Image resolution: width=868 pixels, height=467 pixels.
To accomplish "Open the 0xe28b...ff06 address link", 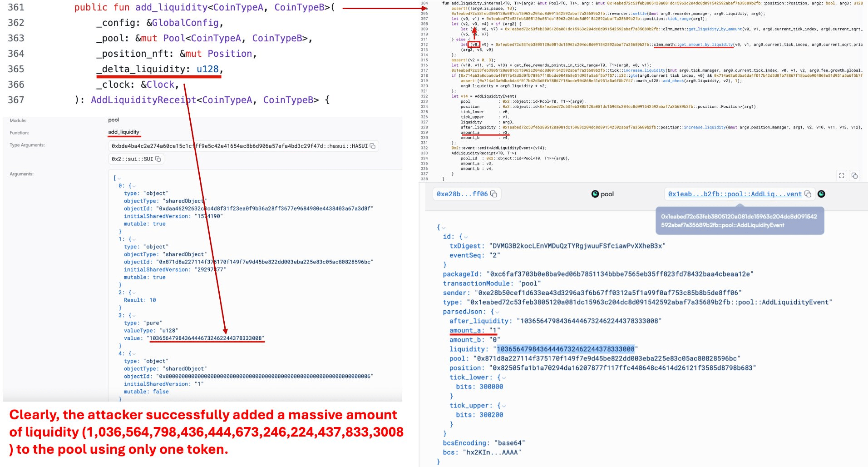I will coord(462,194).
